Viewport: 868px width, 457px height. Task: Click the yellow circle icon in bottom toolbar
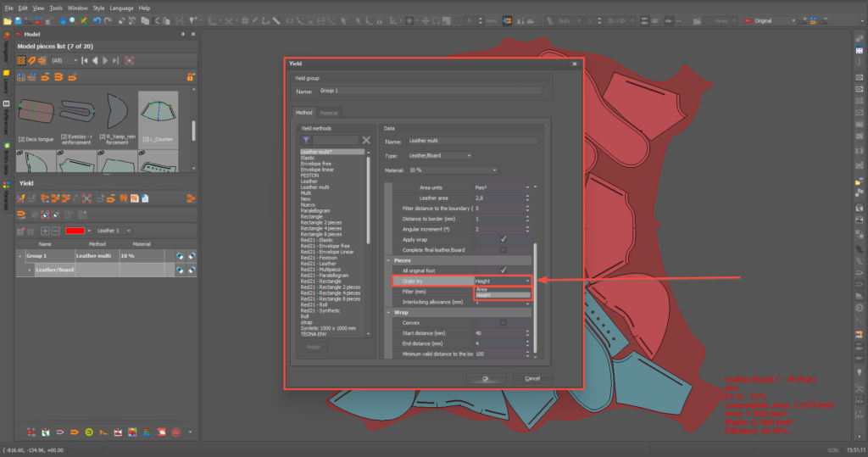tap(89, 432)
